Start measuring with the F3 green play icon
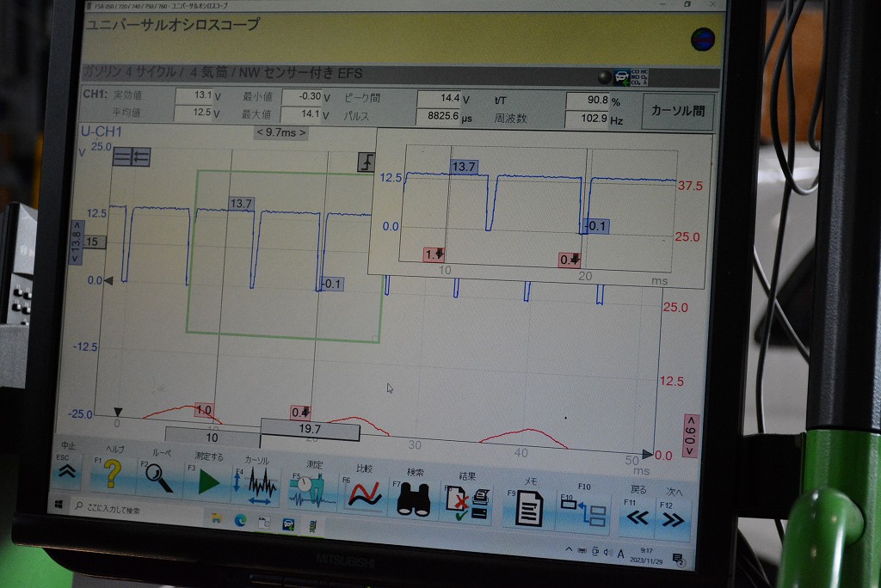881x588 pixels. [x=208, y=482]
